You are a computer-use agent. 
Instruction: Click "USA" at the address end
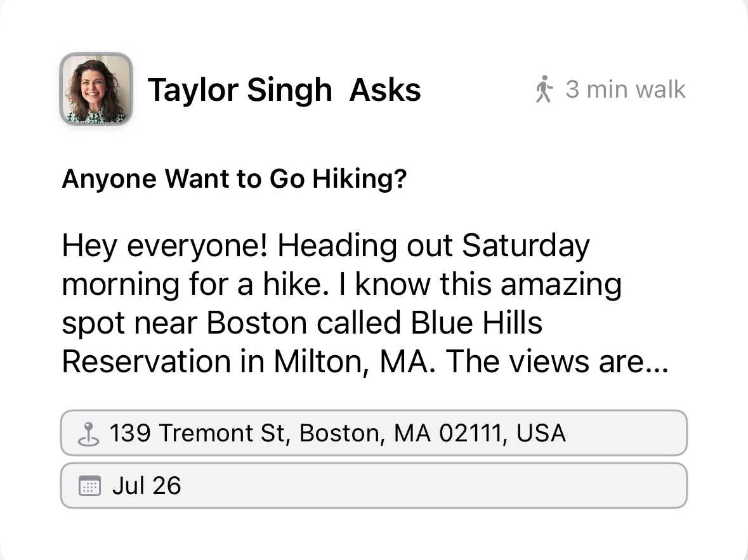point(541,433)
